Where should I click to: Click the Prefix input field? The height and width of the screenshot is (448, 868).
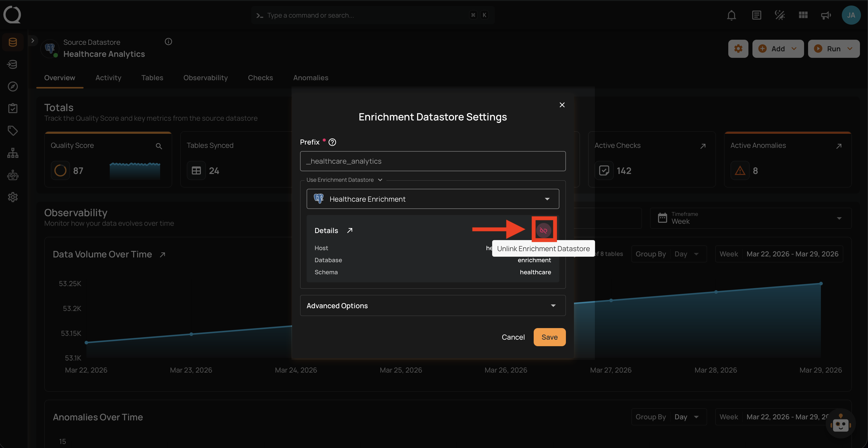433,161
